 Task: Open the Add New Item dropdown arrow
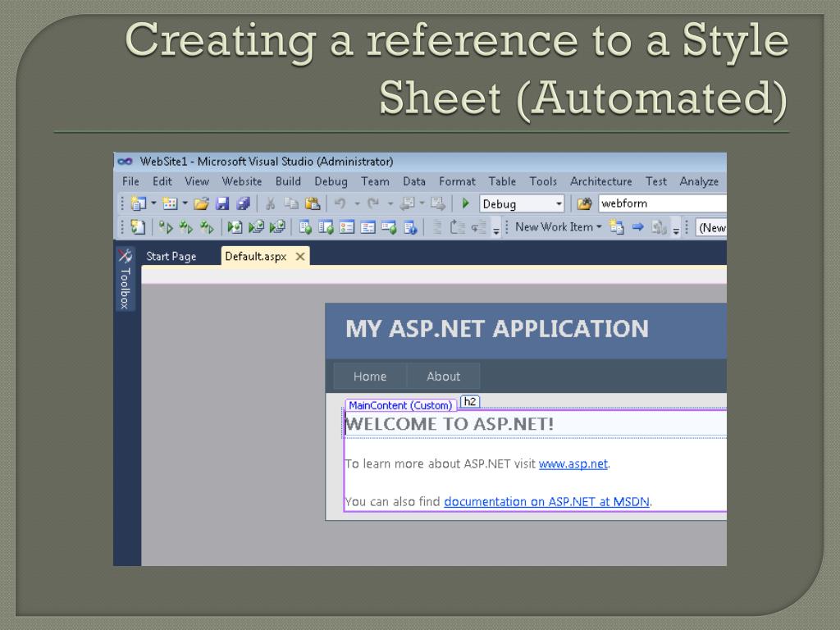[x=185, y=203]
